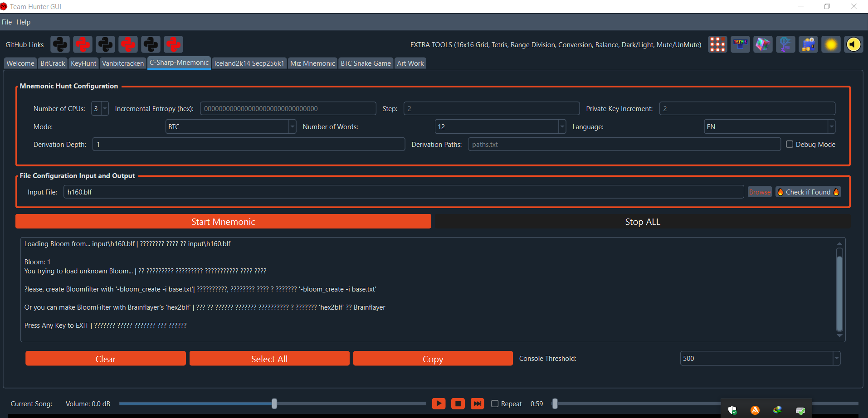Switch to the BTC Snake Game tab
The image size is (868, 418).
tap(366, 63)
